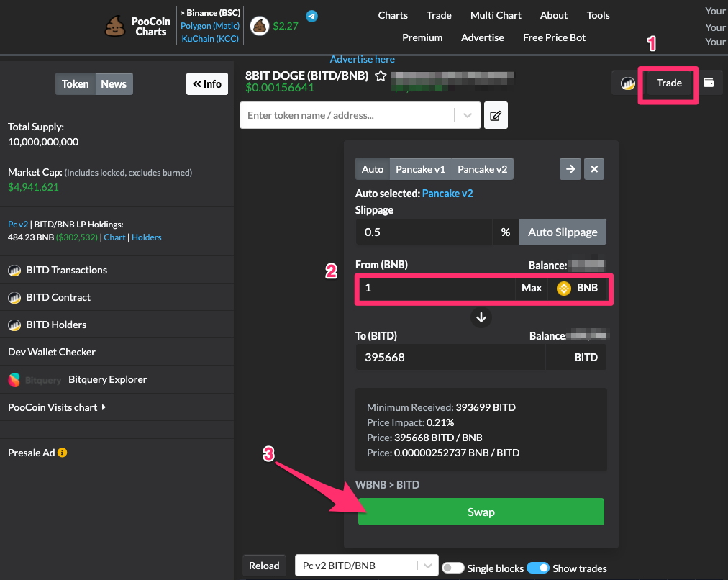Focus the Slippage percentage field
The height and width of the screenshot is (580, 728).
[x=424, y=232]
